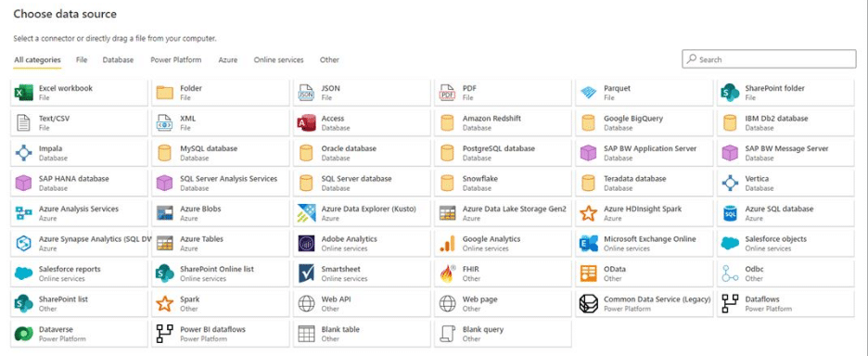Open the SharePoint Online list connector

pos(221,273)
